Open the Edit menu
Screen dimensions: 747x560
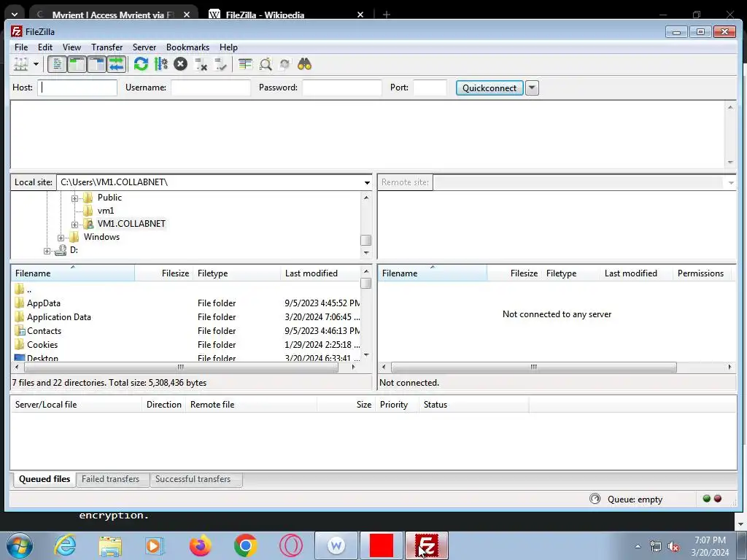(x=45, y=47)
